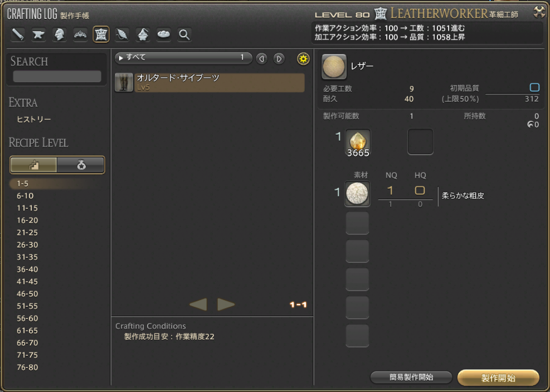
Task: Expand the すべて category dropdown
Action: [x=183, y=58]
